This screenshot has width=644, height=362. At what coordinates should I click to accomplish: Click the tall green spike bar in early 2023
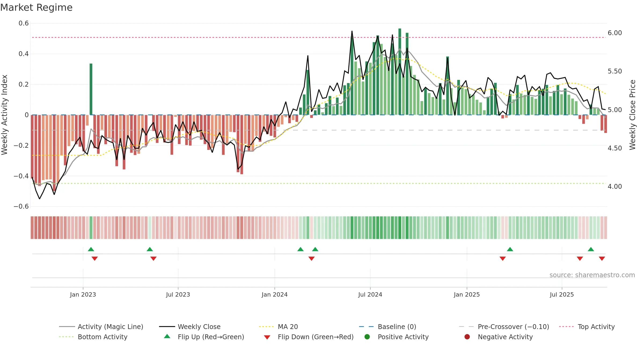click(x=91, y=89)
